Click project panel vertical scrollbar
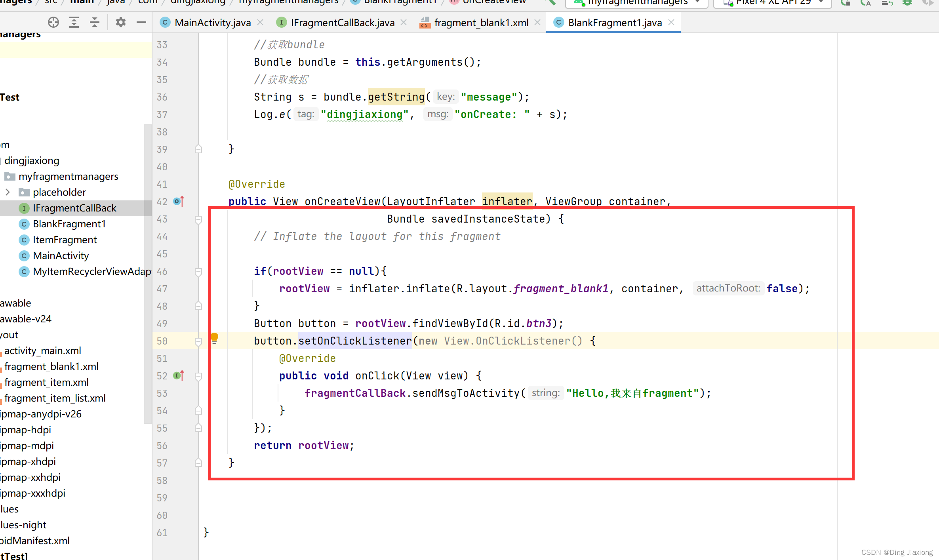The width and height of the screenshot is (939, 560). (x=147, y=273)
